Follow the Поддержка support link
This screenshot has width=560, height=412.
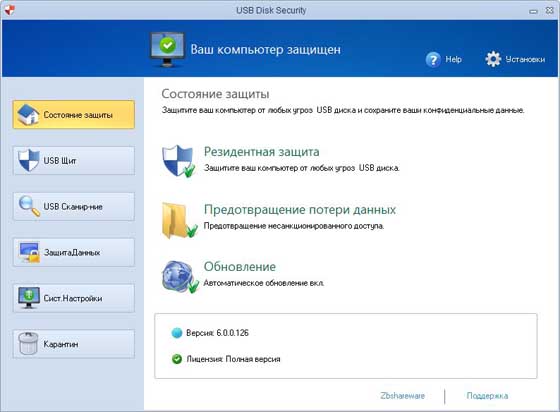487,396
